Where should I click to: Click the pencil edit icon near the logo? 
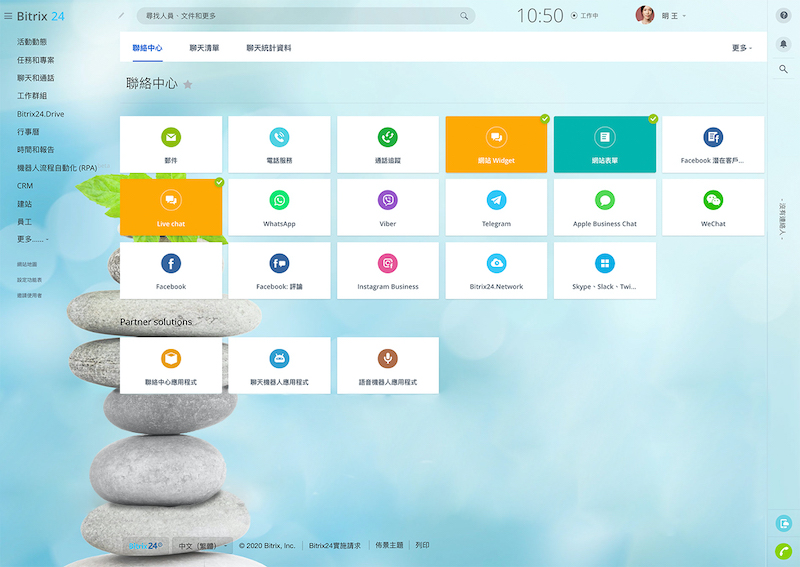pyautogui.click(x=121, y=16)
